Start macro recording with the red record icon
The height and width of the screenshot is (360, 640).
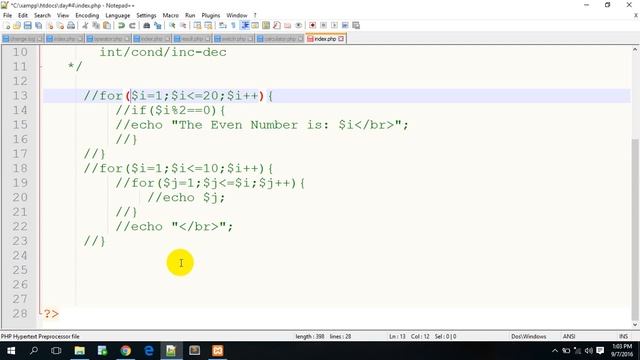pos(312,25)
